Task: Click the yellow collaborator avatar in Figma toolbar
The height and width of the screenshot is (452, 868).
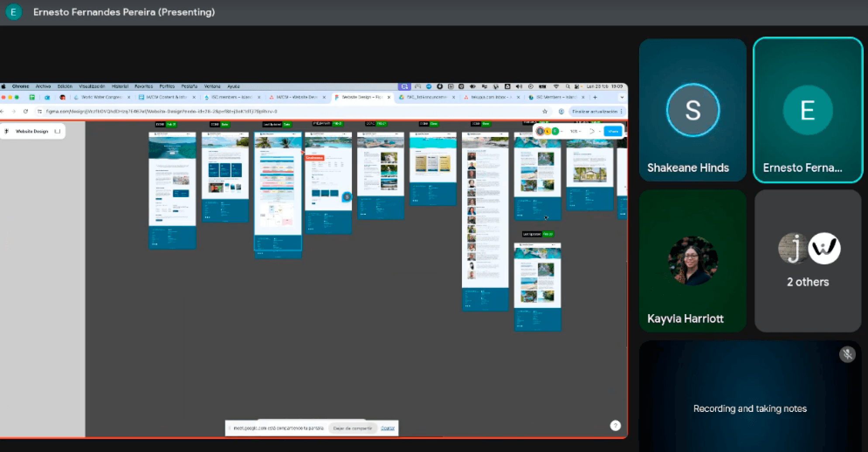Action: tap(548, 131)
